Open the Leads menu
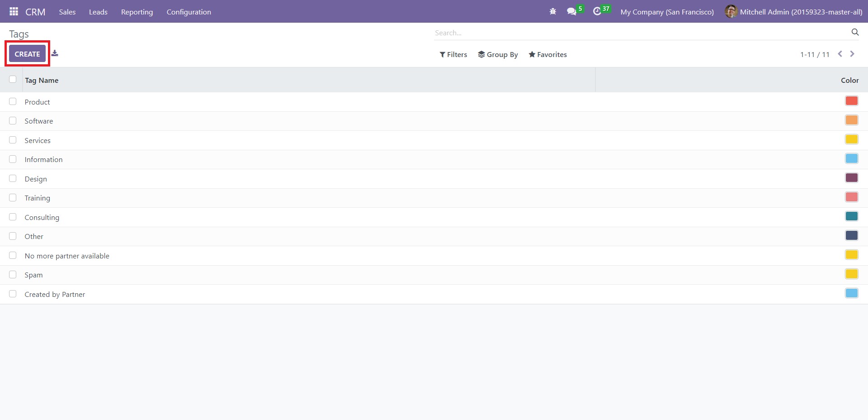 point(98,12)
